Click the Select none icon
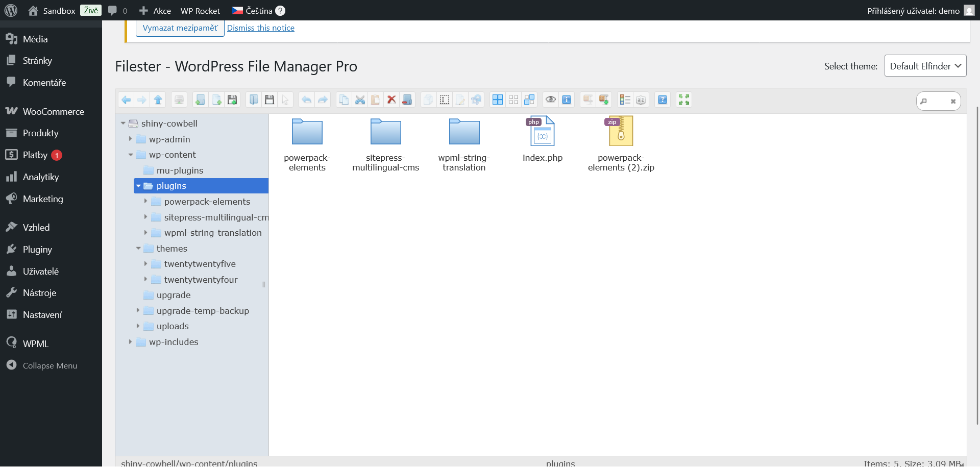The image size is (980, 467). 513,100
